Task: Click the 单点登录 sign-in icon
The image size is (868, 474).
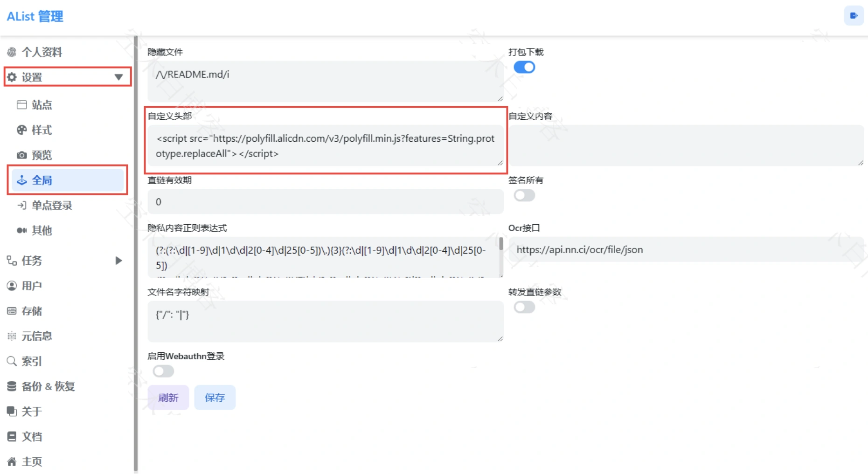Action: coord(22,205)
